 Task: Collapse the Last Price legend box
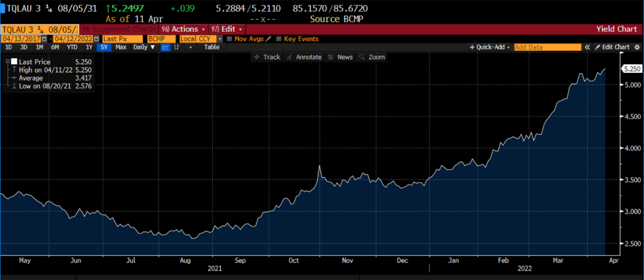click(x=8, y=62)
